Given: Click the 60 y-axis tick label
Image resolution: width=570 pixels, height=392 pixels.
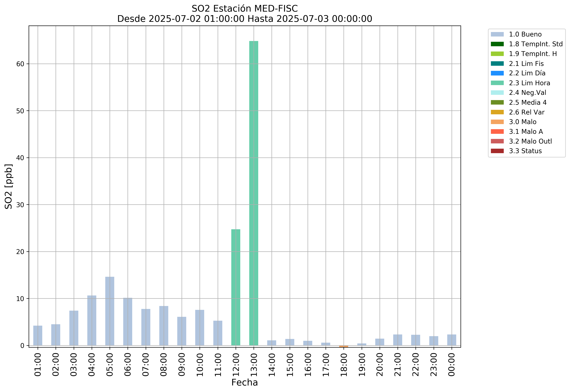Looking at the screenshot, I should 20,64.
